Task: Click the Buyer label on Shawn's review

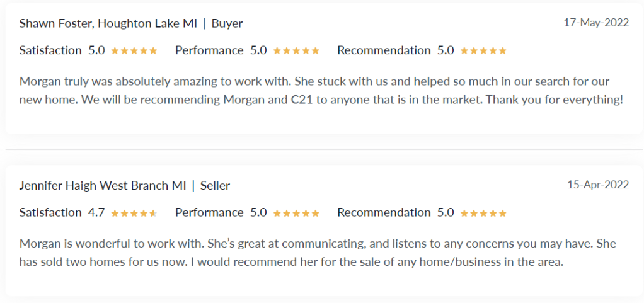Action: (x=227, y=23)
